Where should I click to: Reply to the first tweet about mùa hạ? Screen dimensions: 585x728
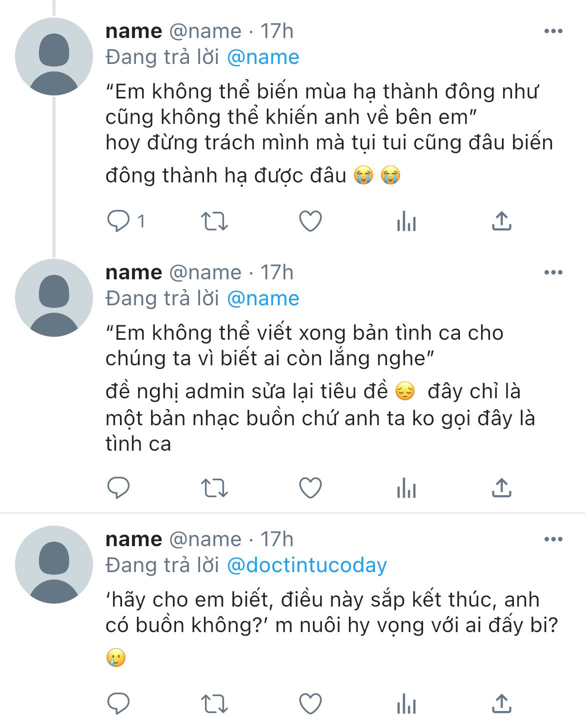point(119,221)
